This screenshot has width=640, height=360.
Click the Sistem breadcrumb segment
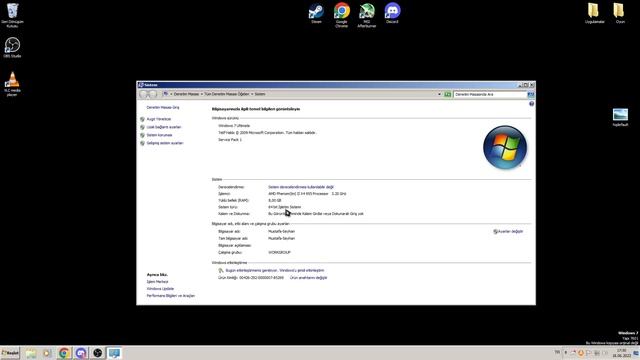coord(260,94)
